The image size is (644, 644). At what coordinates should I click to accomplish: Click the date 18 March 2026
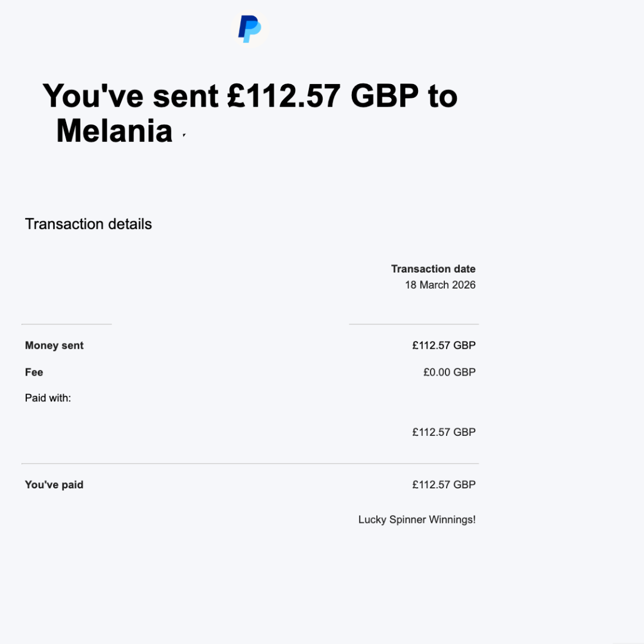(x=440, y=285)
